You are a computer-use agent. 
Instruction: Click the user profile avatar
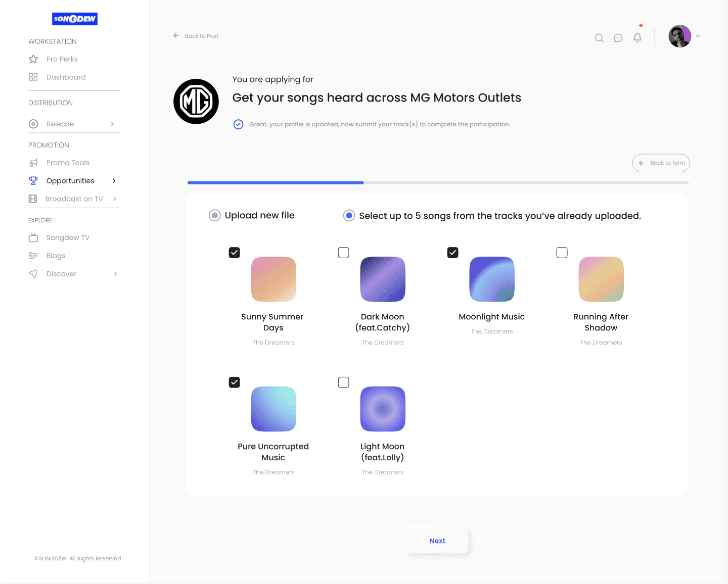[x=680, y=36]
